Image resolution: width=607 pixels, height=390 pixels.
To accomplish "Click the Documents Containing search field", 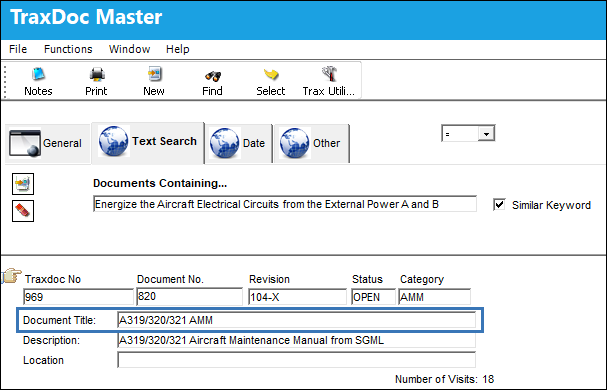I will coord(285,204).
